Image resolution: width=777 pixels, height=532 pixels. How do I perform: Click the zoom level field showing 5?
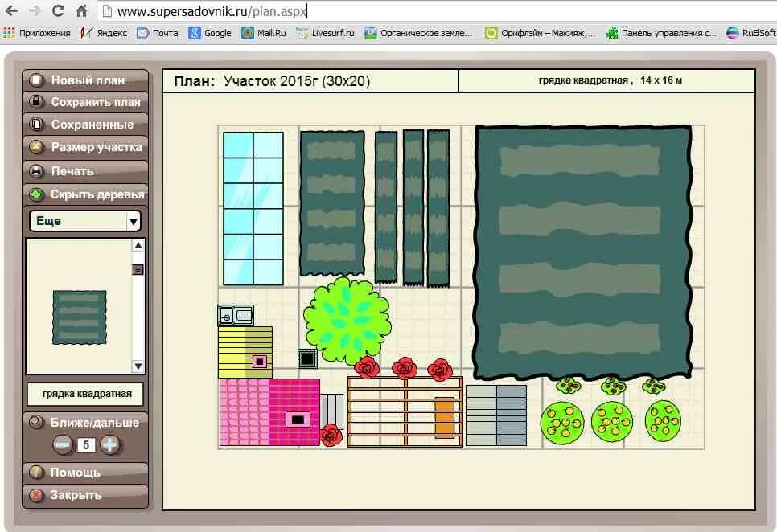point(86,445)
